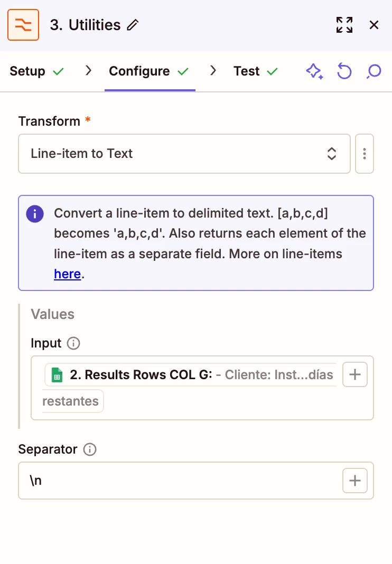Screen dimensions: 392x564
Task: Go to the Test tab
Action: point(256,71)
